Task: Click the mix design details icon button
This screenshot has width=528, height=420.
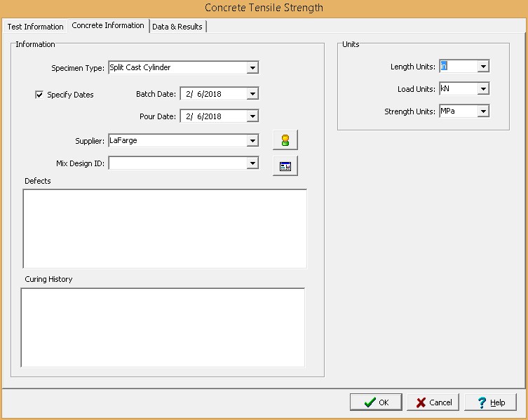Action: [x=285, y=166]
